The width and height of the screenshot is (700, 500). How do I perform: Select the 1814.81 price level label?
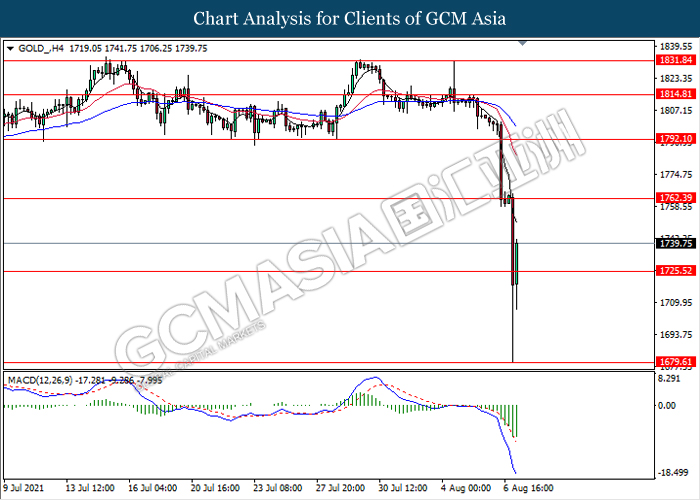(x=676, y=94)
